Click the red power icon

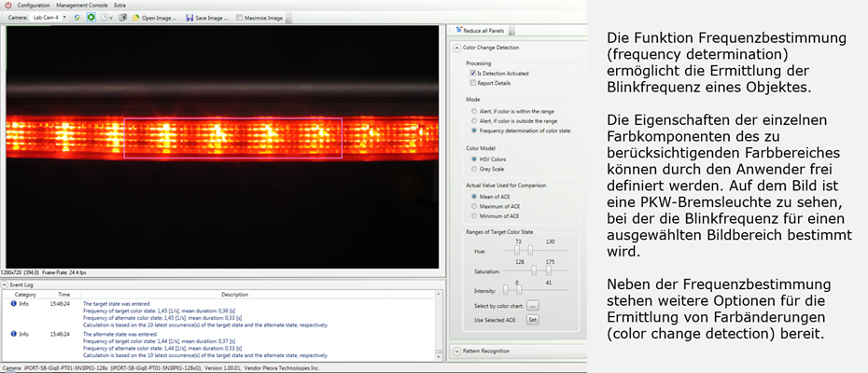click(7, 6)
